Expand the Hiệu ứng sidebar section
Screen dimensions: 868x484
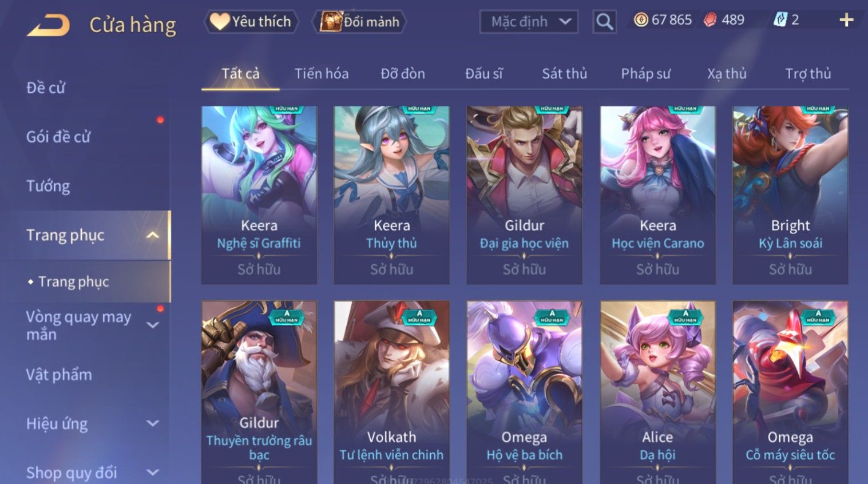point(153,423)
